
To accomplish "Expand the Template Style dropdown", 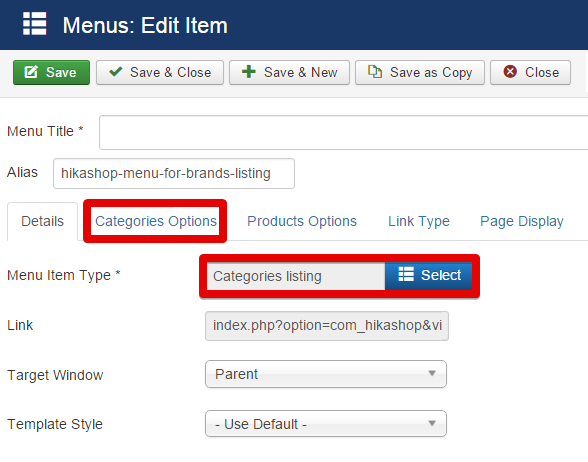I will coord(326,424).
